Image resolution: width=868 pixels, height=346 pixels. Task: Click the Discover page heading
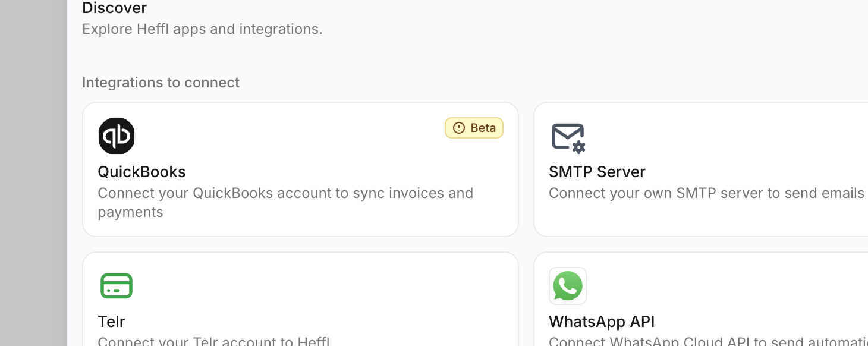tap(114, 8)
